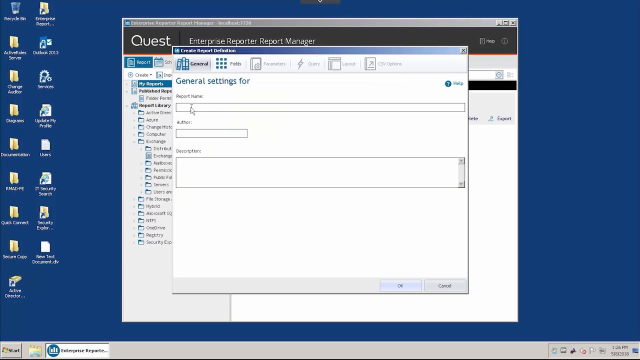Open the dialog's Help link
This screenshot has height=360, width=640.
pyautogui.click(x=454, y=83)
